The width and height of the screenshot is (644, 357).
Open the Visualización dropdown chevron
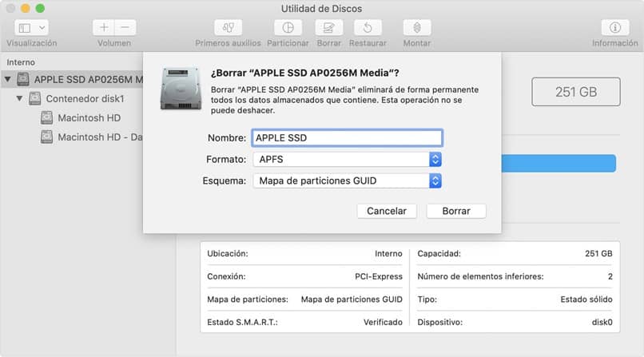click(42, 28)
